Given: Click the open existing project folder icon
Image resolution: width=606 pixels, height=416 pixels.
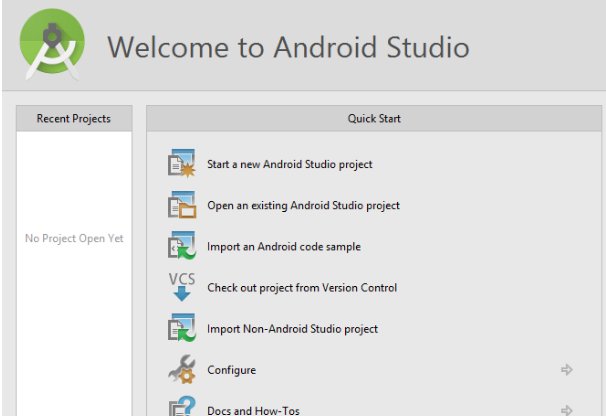Looking at the screenshot, I should pos(182,205).
